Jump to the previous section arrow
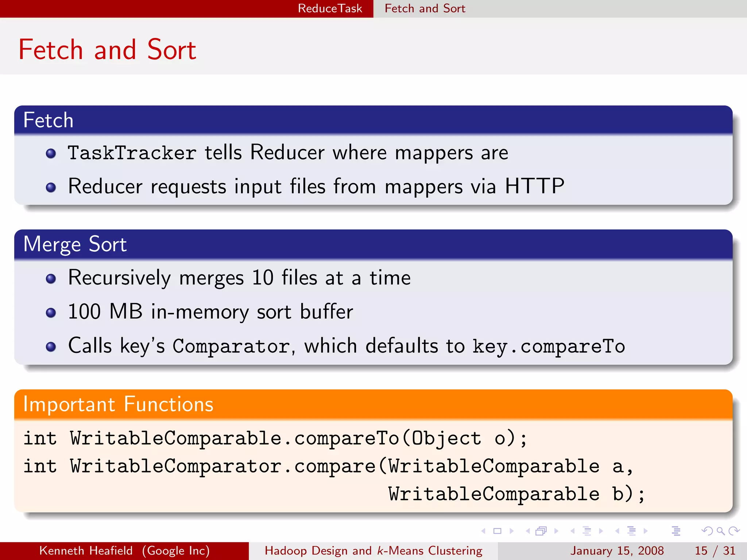The width and height of the screenshot is (747, 560). tap(617, 531)
